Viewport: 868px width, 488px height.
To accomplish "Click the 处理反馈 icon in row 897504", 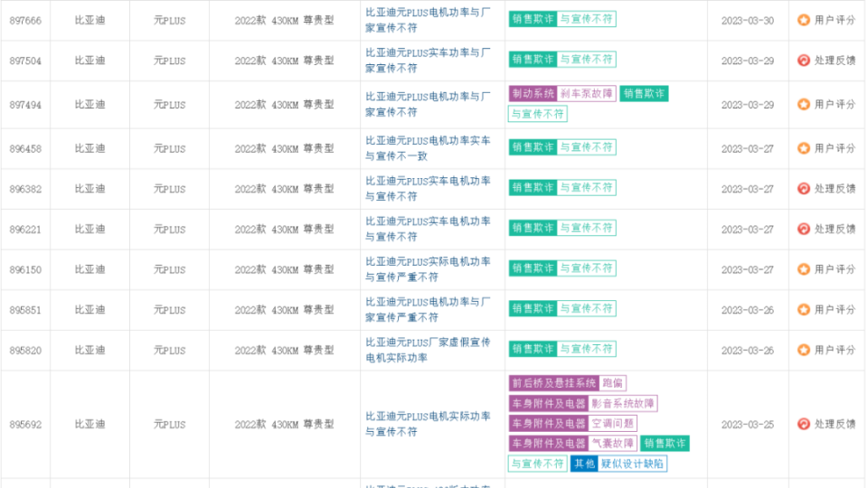I will point(803,61).
